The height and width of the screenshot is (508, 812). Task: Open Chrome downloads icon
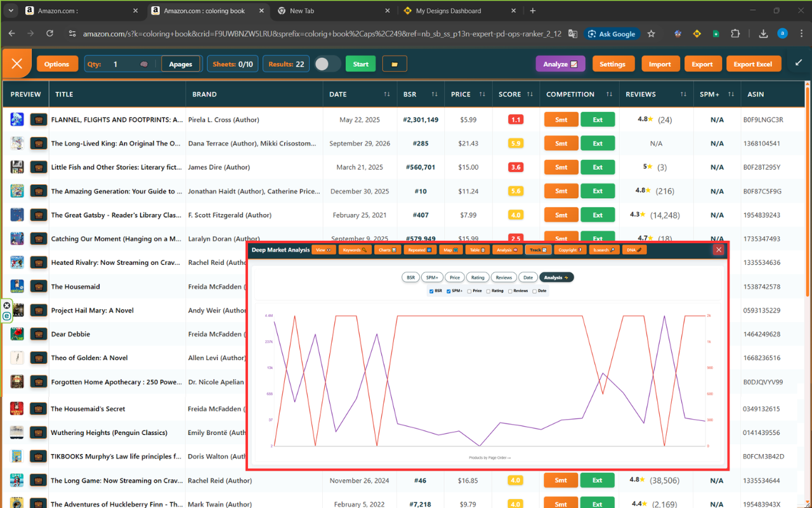[x=763, y=34]
